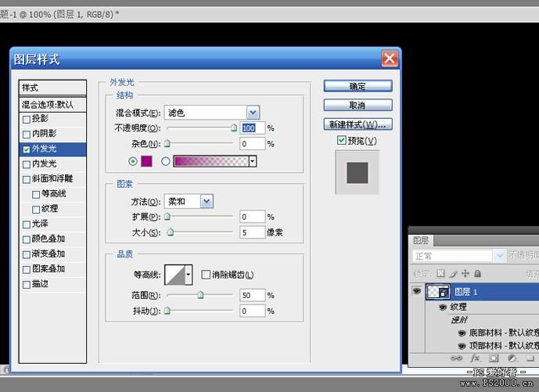Click new group icon at Layers panel bottom
The image size is (539, 392).
pos(530,358)
